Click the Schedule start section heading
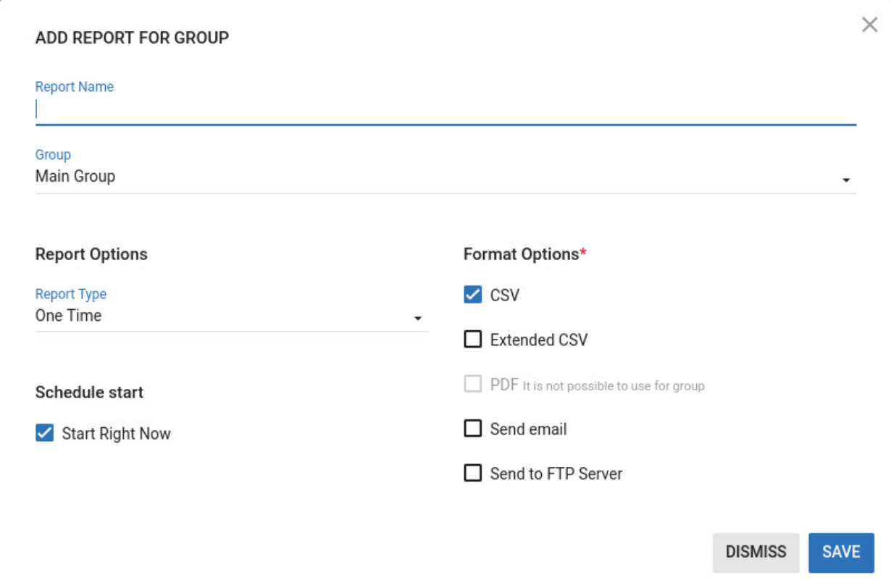The width and height of the screenshot is (891, 588). [89, 392]
